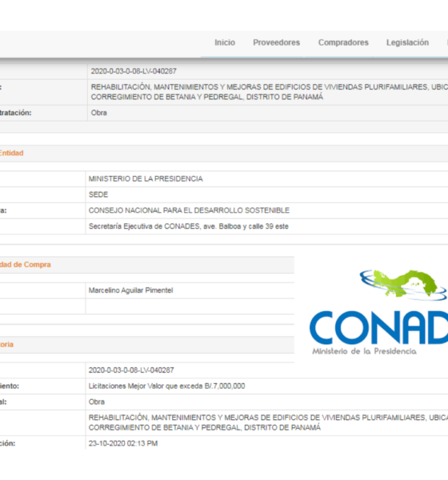Select the name Marcelino Aguilar Pimentel
This screenshot has width=448, height=480.
click(130, 290)
